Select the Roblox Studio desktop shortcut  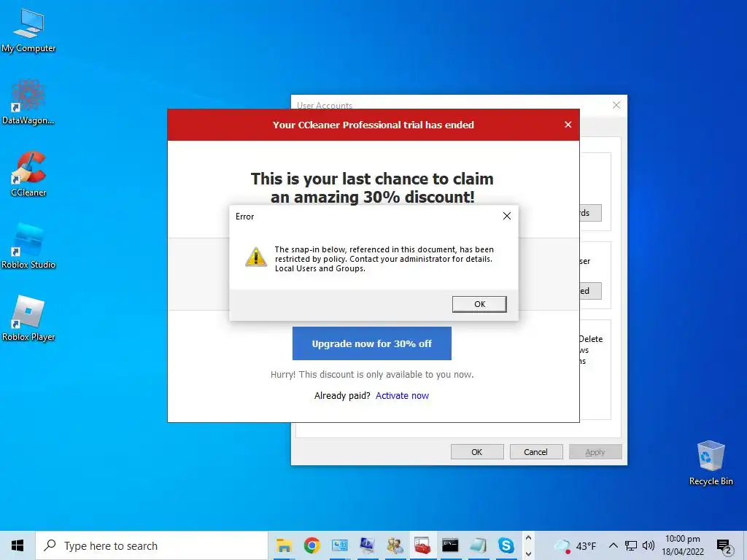(x=28, y=246)
